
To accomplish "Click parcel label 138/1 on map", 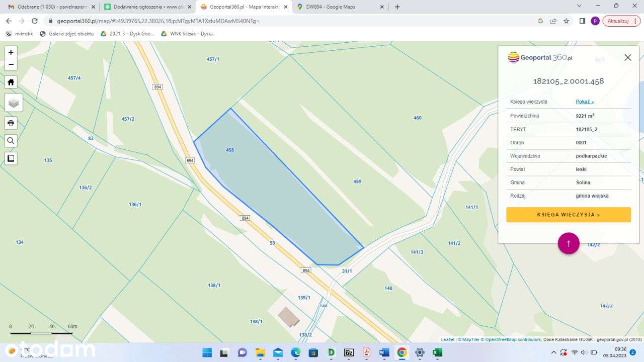I will tap(214, 285).
